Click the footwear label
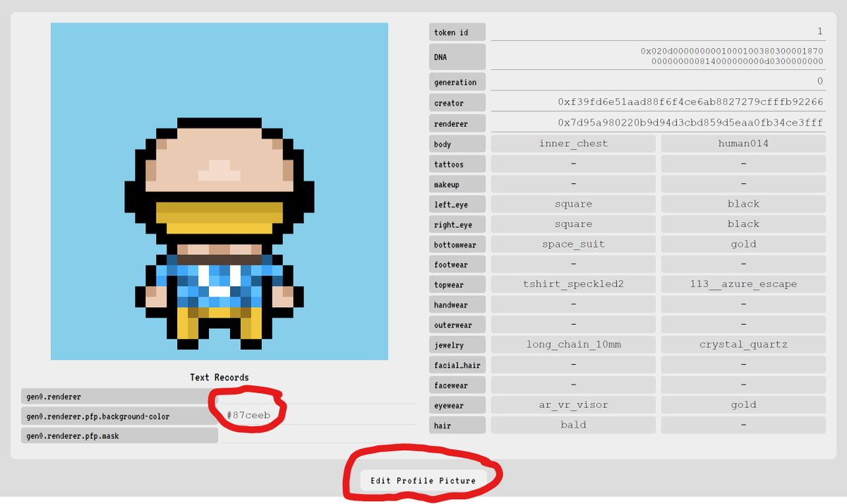This screenshot has height=504, width=847. point(457,265)
